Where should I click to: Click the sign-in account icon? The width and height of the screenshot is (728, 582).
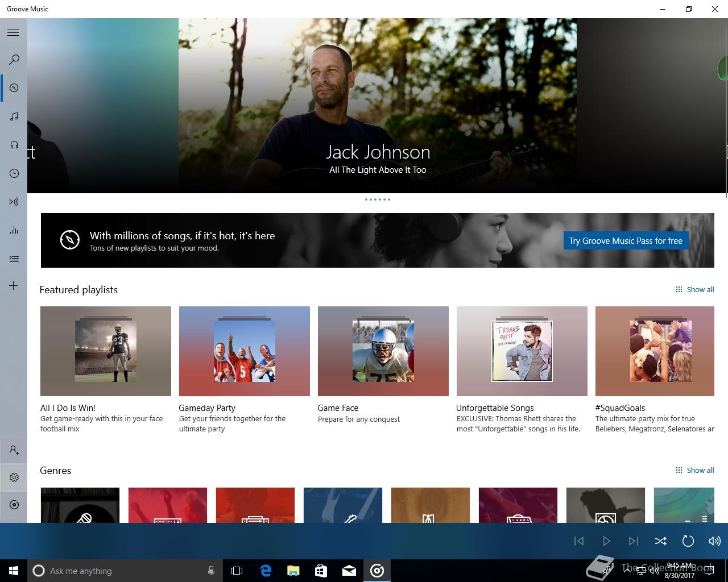click(x=14, y=450)
